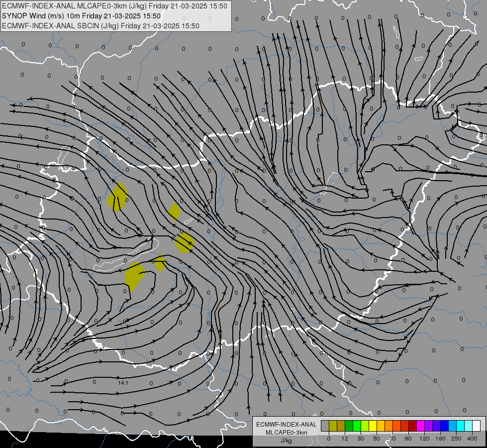Select the legend scale value 120
The image size is (487, 448).
pos(425,439)
